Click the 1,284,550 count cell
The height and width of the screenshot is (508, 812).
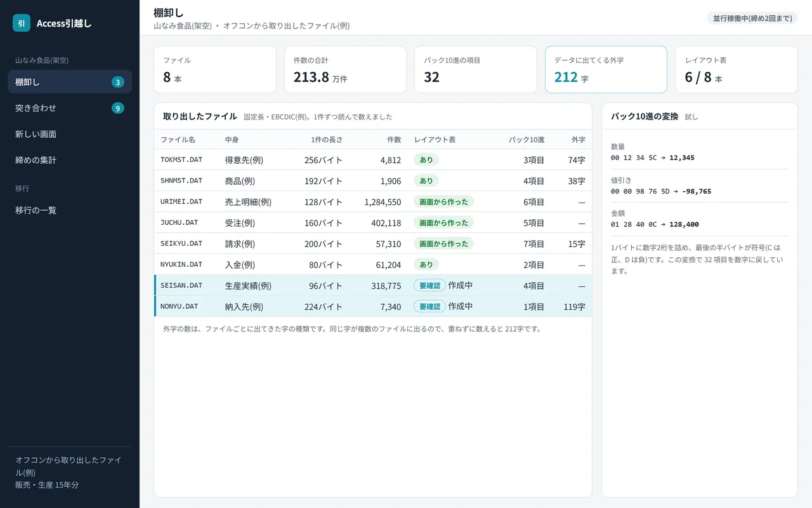tap(383, 202)
